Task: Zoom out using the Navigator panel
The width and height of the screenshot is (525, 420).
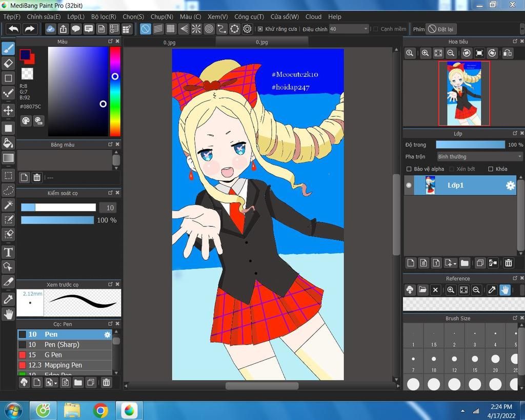Action: tap(451, 53)
